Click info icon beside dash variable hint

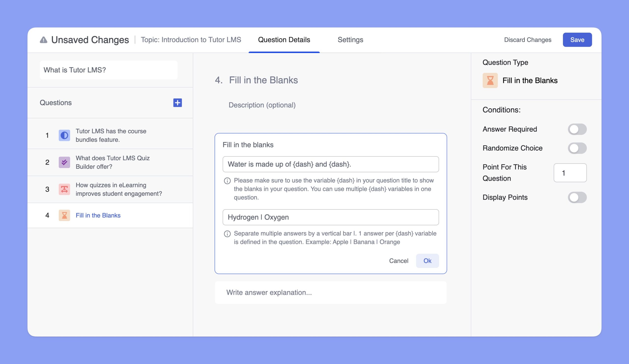tap(227, 181)
